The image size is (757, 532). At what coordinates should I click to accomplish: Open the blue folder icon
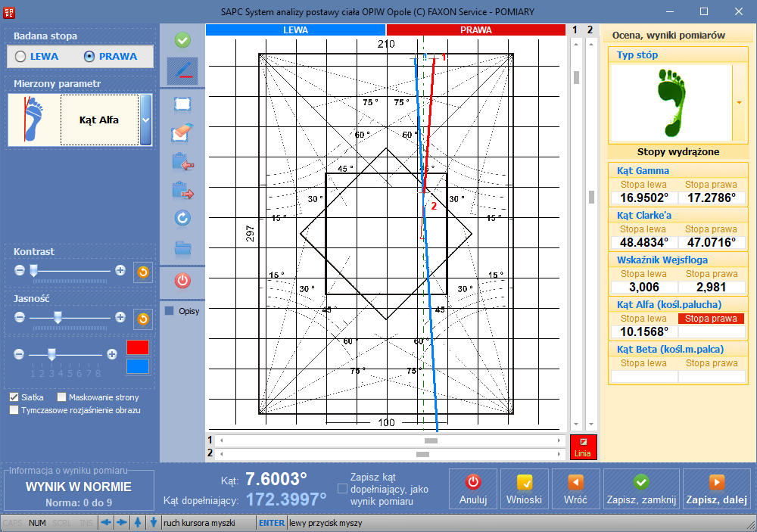(182, 247)
